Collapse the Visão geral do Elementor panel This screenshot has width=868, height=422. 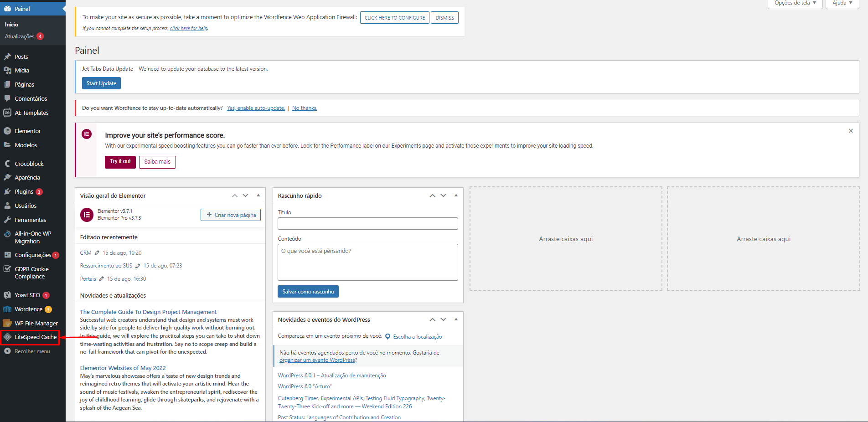258,196
